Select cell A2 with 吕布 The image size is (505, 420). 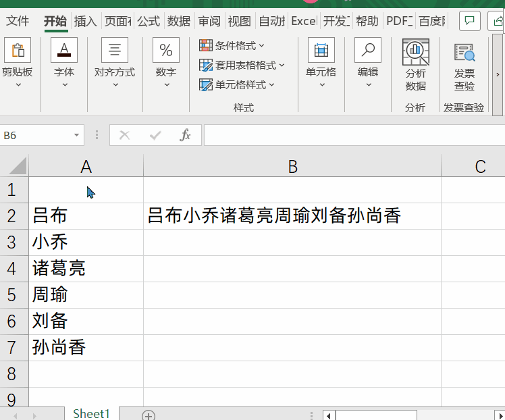pyautogui.click(x=86, y=216)
